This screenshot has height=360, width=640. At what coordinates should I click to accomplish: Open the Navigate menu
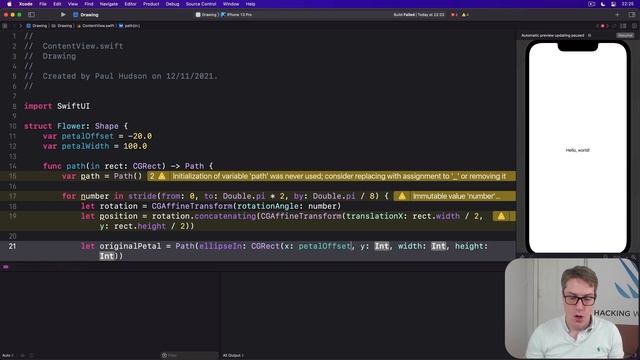pyautogui.click(x=109, y=4)
